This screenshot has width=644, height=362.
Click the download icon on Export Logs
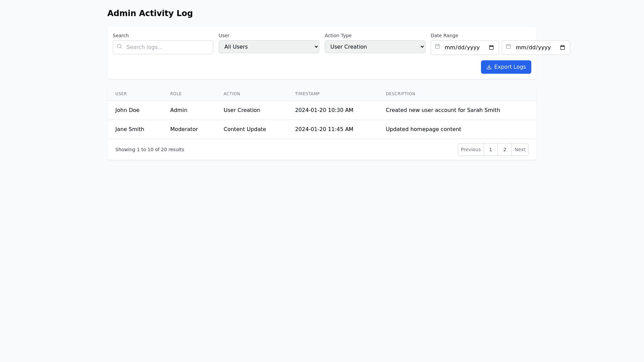coord(489,67)
